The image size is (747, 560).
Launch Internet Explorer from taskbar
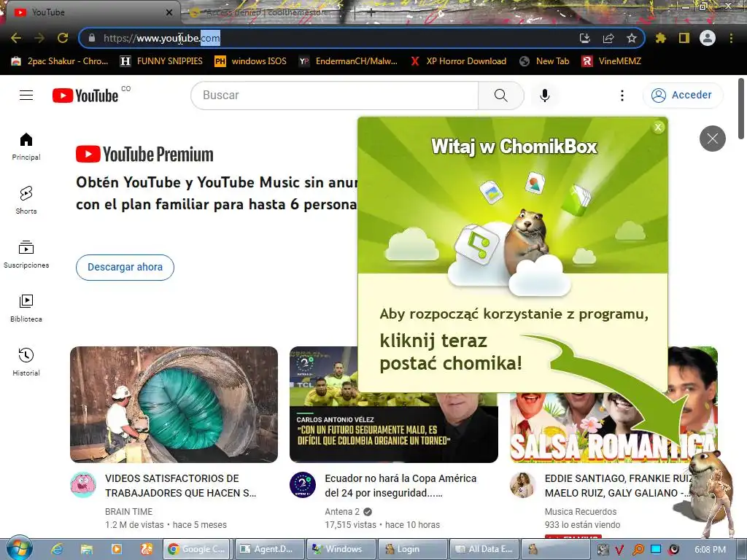click(x=57, y=549)
